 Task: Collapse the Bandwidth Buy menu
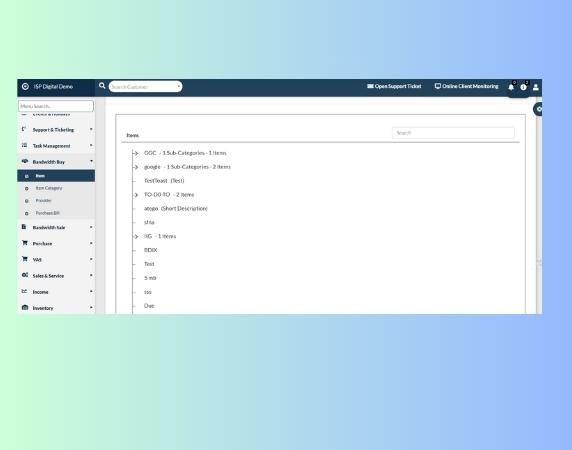tap(56, 162)
